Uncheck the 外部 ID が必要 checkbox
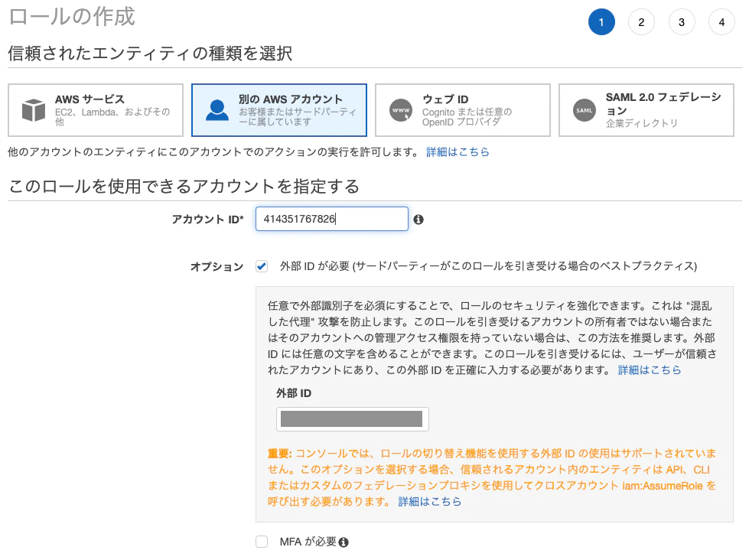Image resolution: width=749 pixels, height=560 pixels. point(262,266)
